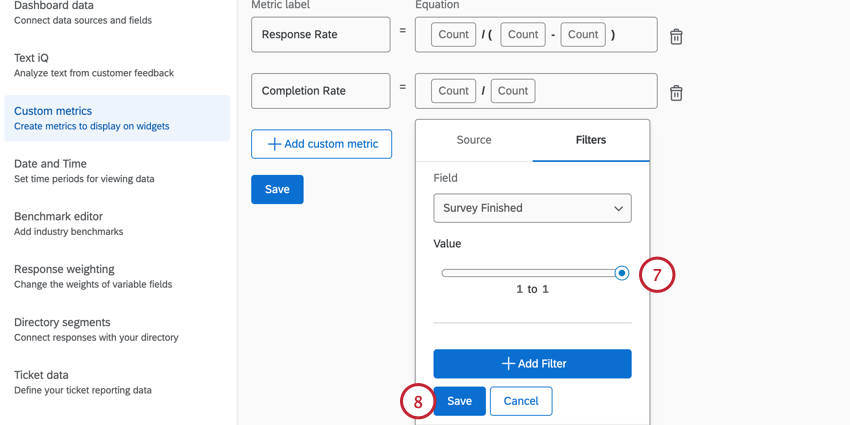Click Add Filter button
Viewport: 850px width, 425px height.
coord(532,363)
